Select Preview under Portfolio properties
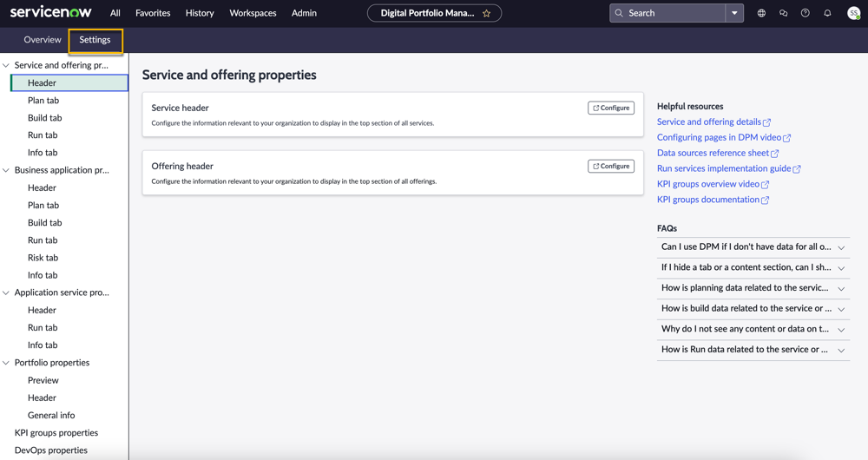The height and width of the screenshot is (460, 868). (43, 380)
